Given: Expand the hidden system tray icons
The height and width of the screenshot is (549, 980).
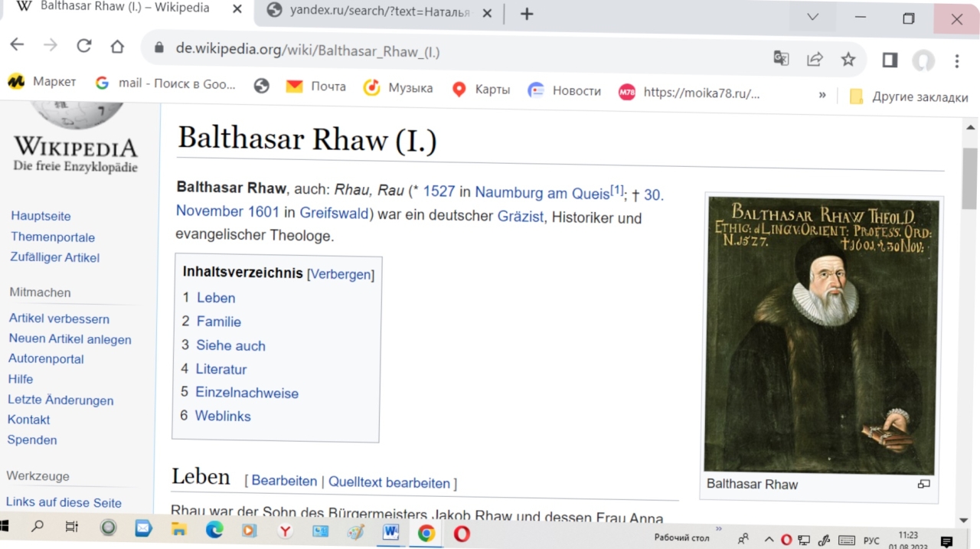Looking at the screenshot, I should pyautogui.click(x=769, y=539).
